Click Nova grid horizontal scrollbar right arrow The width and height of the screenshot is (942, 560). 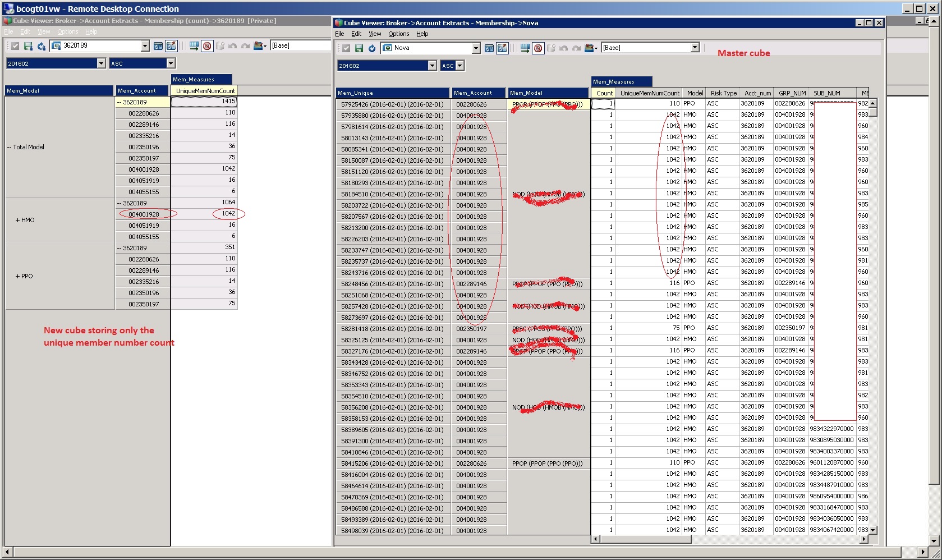click(864, 539)
